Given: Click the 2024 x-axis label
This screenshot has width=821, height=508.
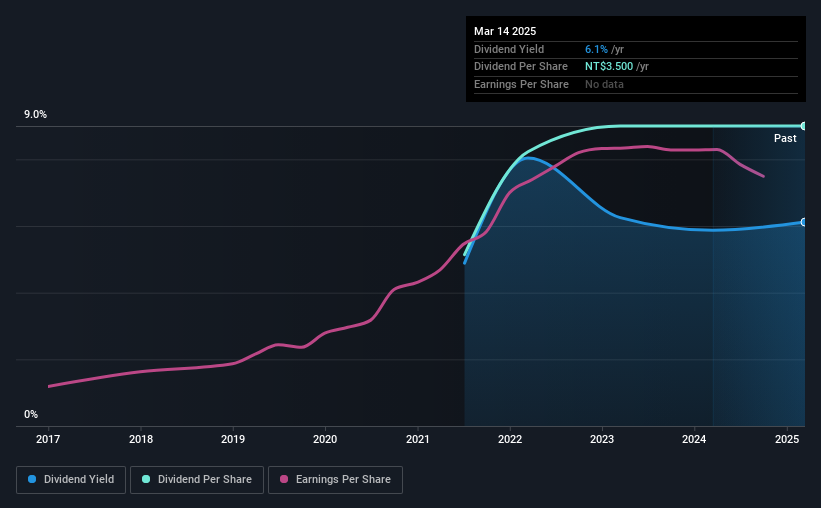Looking at the screenshot, I should 694,439.
